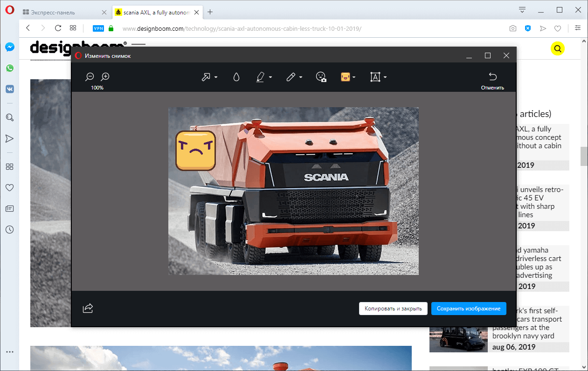Add a selfie with camera tool
This screenshot has width=588, height=371.
click(321, 77)
